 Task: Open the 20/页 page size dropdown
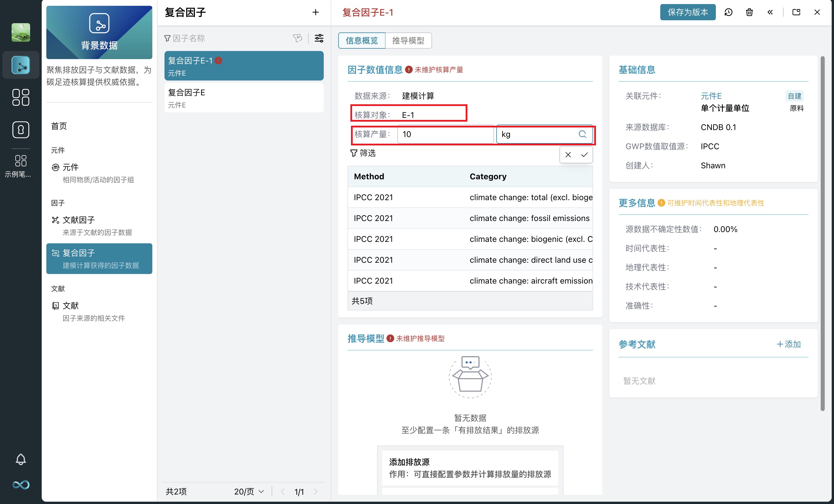249,492
